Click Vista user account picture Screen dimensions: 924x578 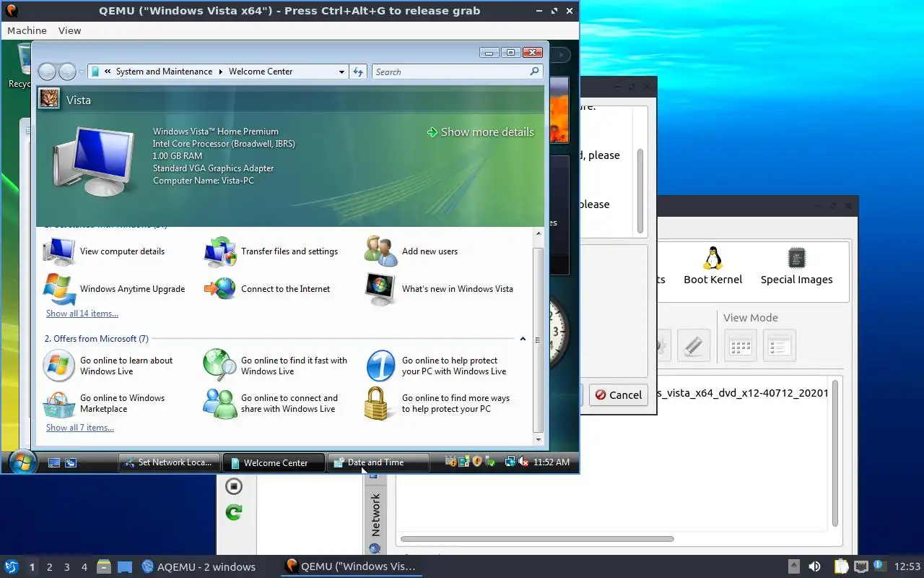pyautogui.click(x=49, y=99)
